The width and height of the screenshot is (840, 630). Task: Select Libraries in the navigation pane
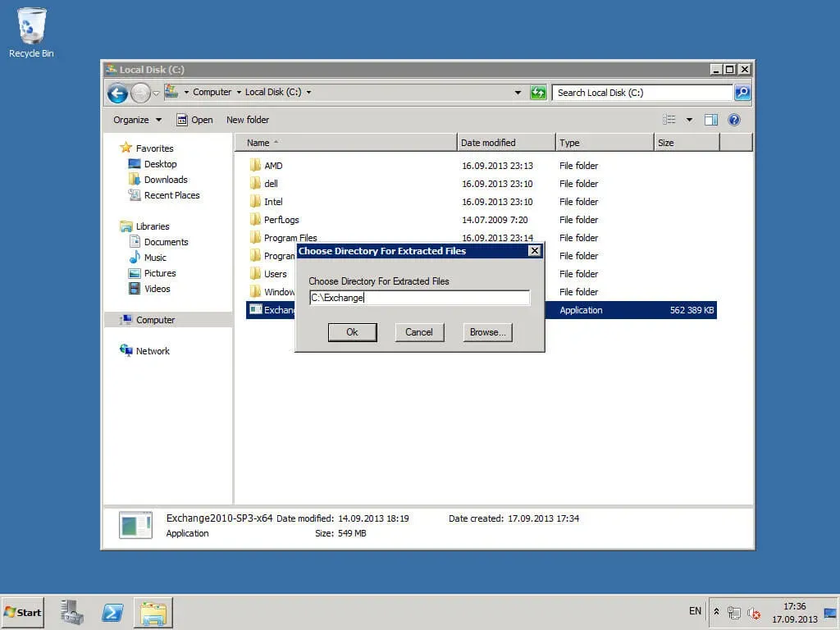pyautogui.click(x=152, y=226)
